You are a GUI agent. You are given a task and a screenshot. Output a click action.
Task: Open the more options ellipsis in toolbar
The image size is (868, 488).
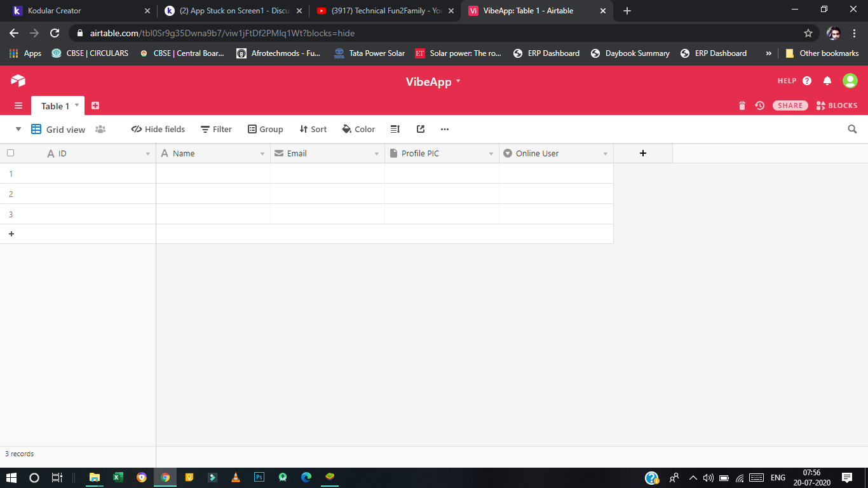(x=445, y=129)
